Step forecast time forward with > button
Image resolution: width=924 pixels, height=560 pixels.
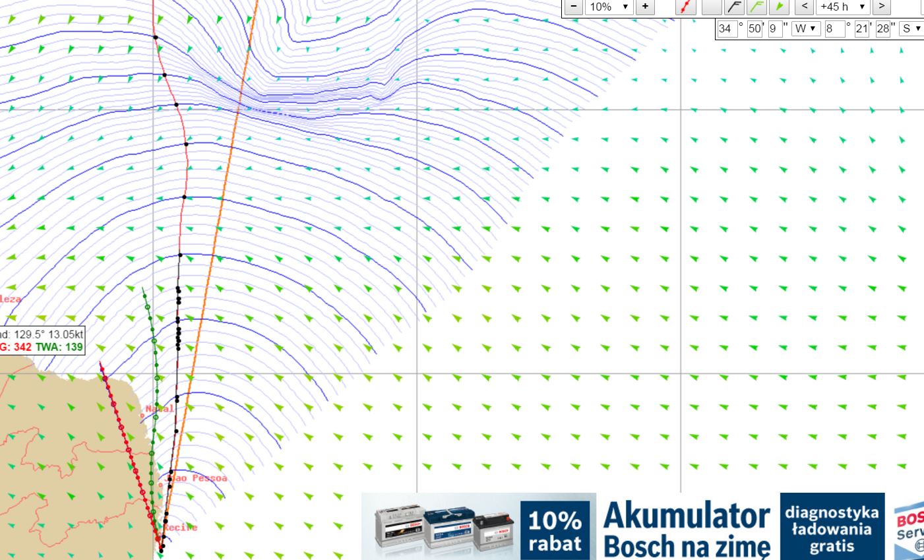pos(881,7)
